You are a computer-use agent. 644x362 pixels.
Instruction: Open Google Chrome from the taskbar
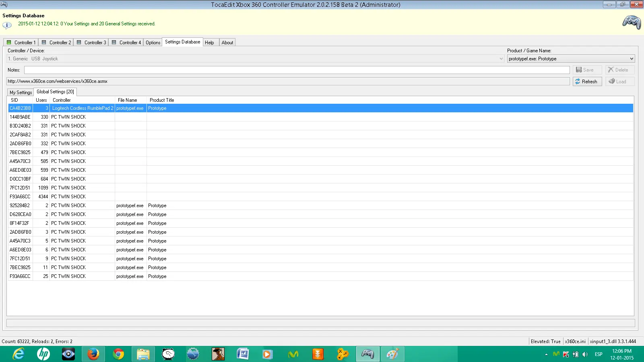(x=118, y=354)
